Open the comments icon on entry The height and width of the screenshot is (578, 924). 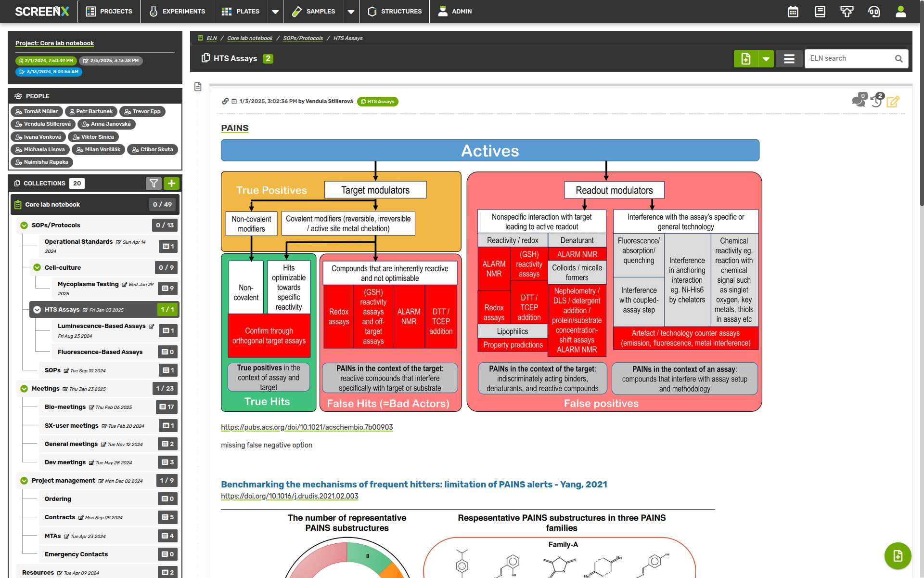[858, 101]
